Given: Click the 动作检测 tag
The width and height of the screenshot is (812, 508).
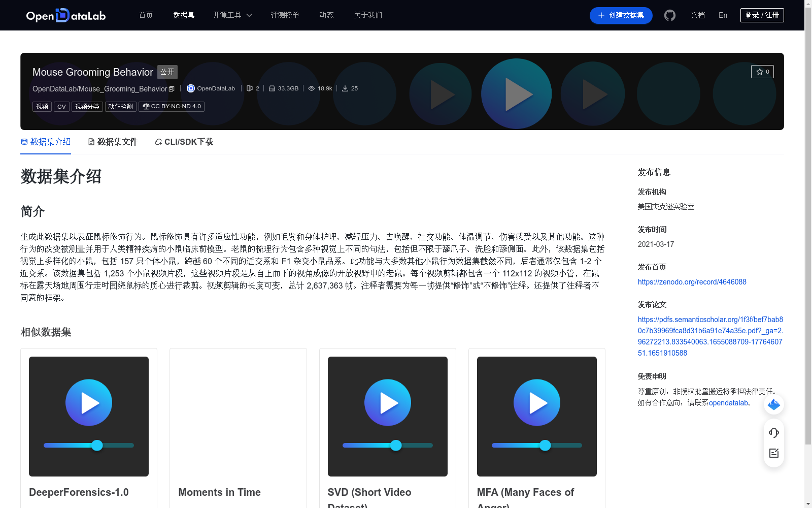Looking at the screenshot, I should click(121, 107).
